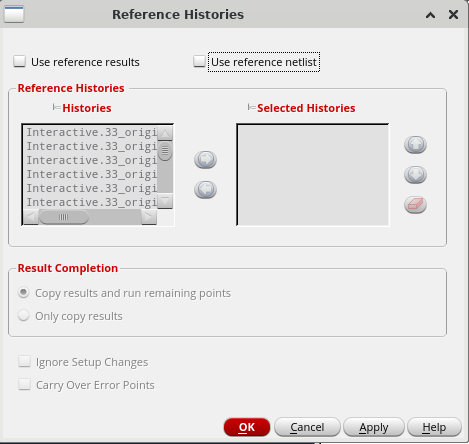Select Copy results and run remaining points
The image size is (469, 444).
(24, 293)
